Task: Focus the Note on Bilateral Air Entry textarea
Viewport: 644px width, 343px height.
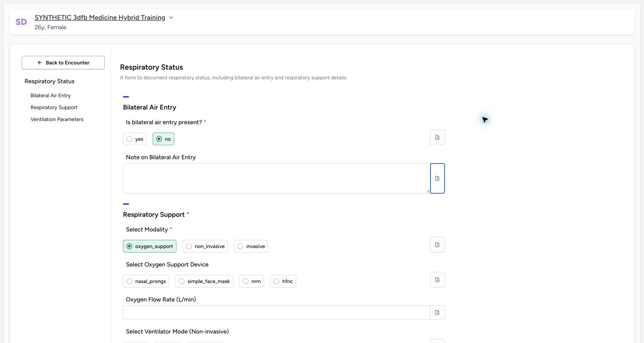Action: point(276,178)
